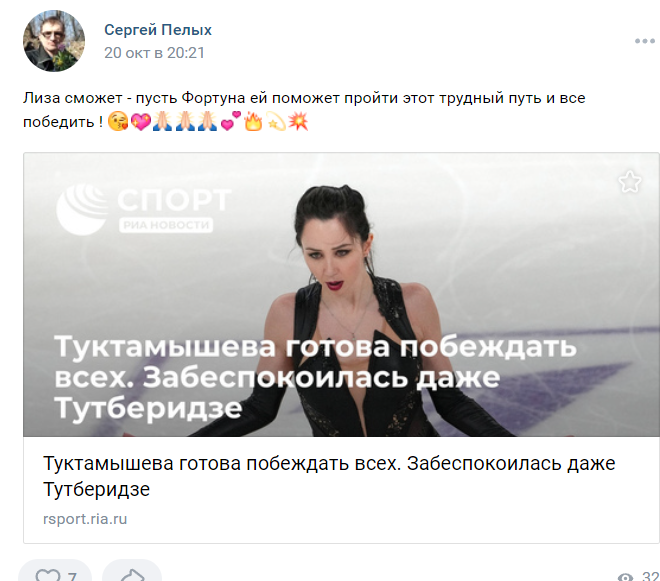Image resolution: width=660 pixels, height=581 pixels.
Task: Click the like count number 7
Action: [72, 576]
